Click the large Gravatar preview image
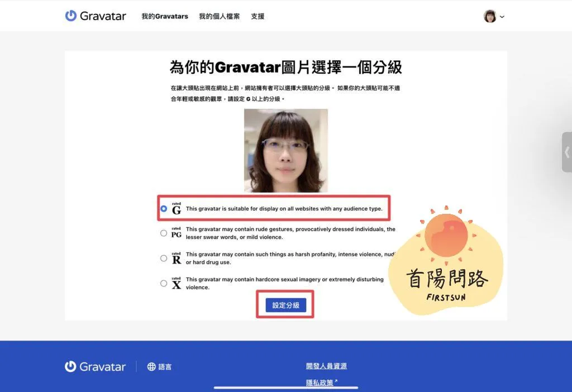Viewport: 572px width, 392px height. (286, 151)
